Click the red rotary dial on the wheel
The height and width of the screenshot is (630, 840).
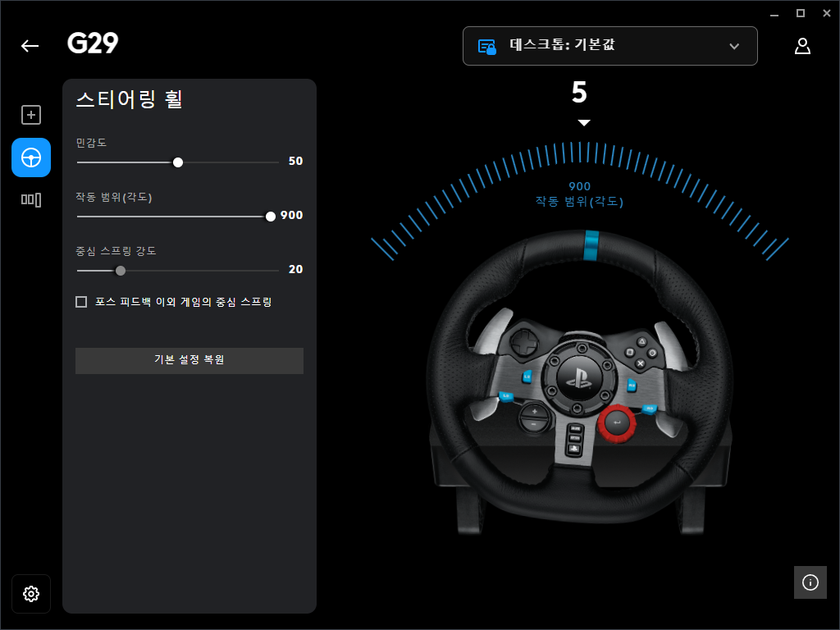click(x=617, y=423)
